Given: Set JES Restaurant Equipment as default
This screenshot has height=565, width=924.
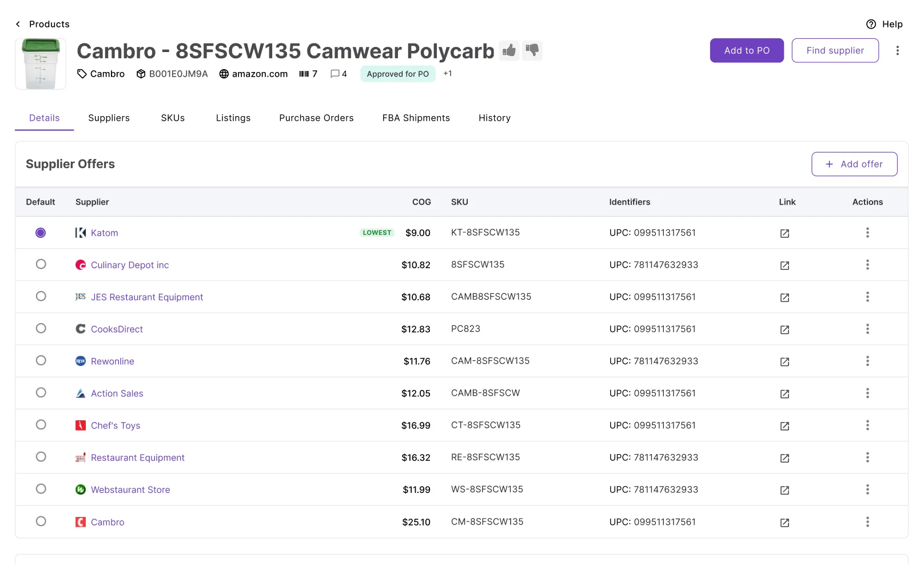Looking at the screenshot, I should [x=41, y=296].
